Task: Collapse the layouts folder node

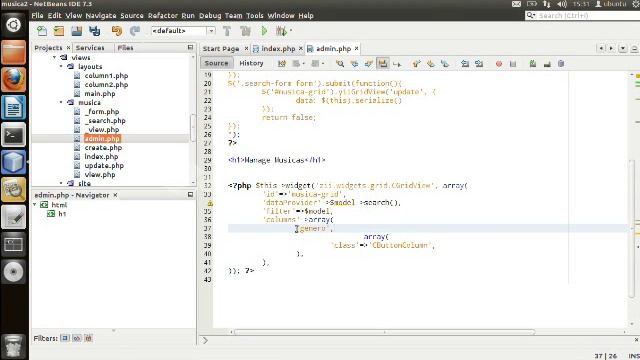Action: click(62, 67)
